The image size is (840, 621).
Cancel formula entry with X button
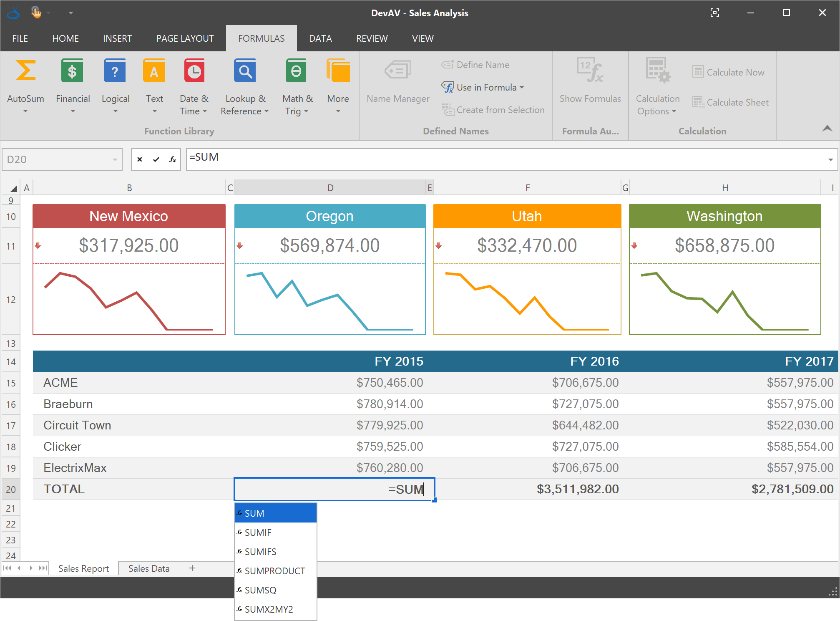(x=140, y=159)
